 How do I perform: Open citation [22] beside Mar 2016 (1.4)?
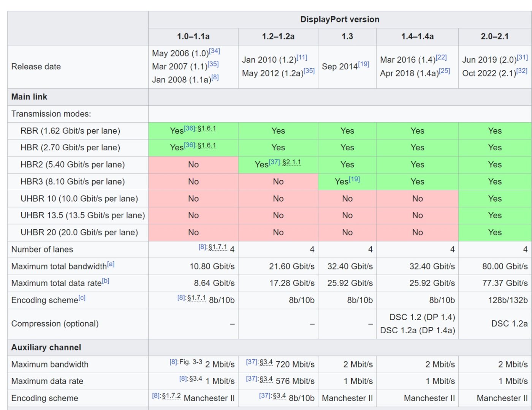(441, 57)
